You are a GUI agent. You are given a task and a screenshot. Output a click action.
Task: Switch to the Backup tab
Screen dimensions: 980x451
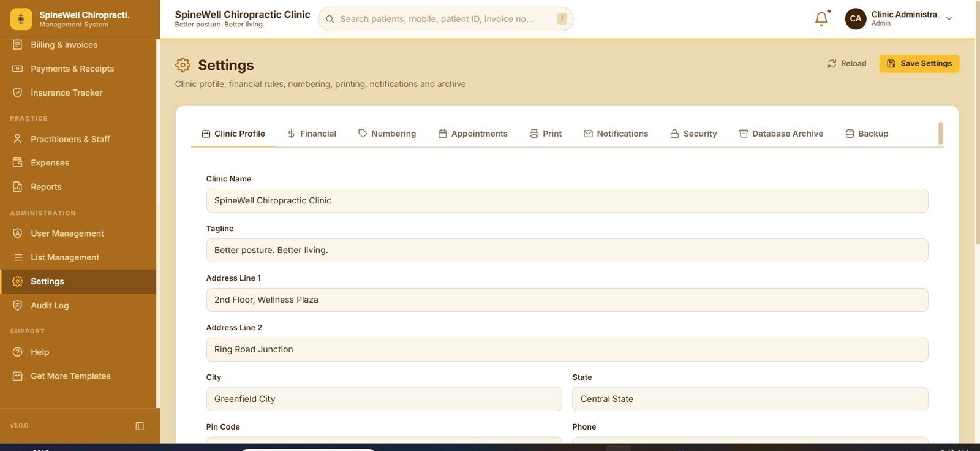click(867, 134)
